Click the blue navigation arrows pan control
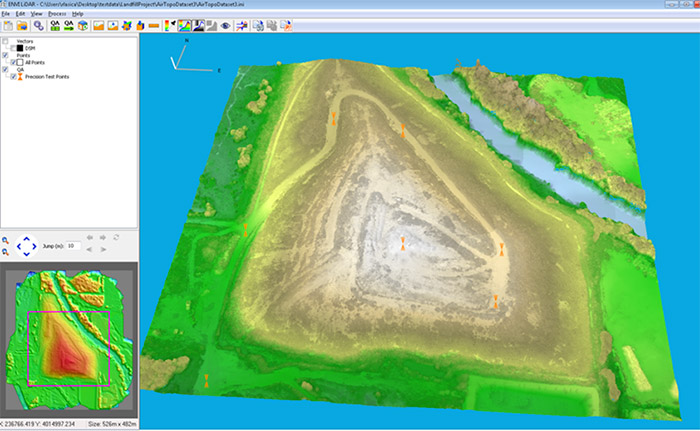 [x=27, y=245]
